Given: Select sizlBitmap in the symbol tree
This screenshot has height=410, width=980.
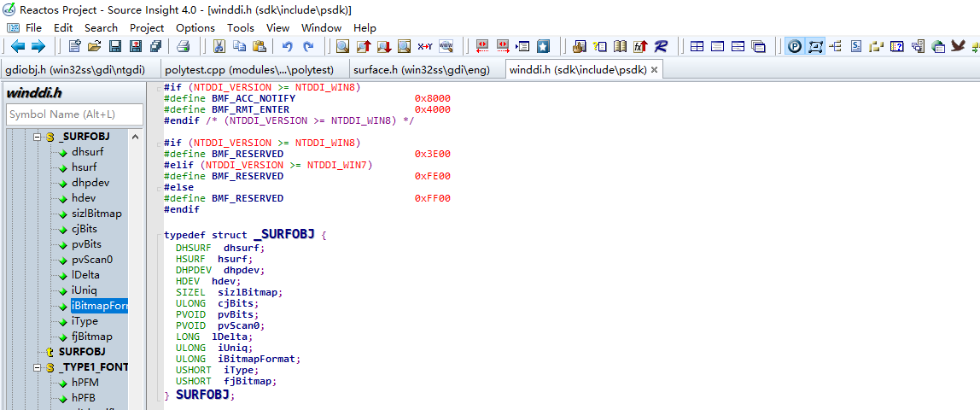Looking at the screenshot, I should point(96,214).
